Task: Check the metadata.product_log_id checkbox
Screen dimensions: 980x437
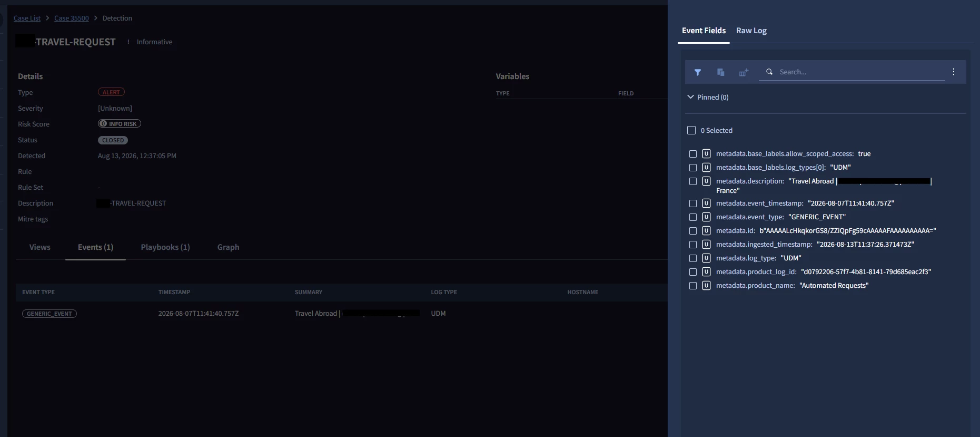Action: [x=693, y=272]
